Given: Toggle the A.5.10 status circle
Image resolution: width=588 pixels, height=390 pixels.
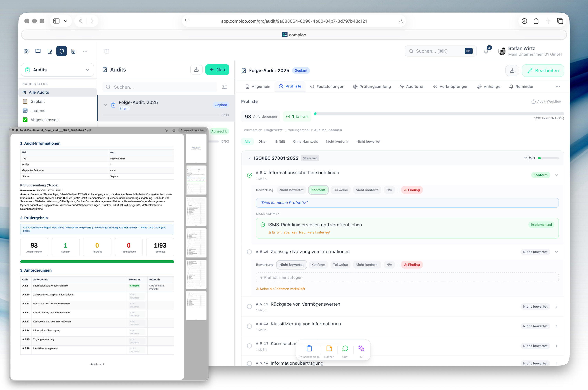Looking at the screenshot, I should pyautogui.click(x=249, y=252).
